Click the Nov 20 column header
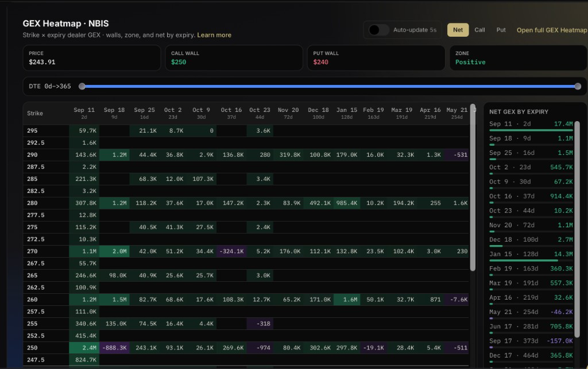The image size is (588, 369). click(288, 113)
